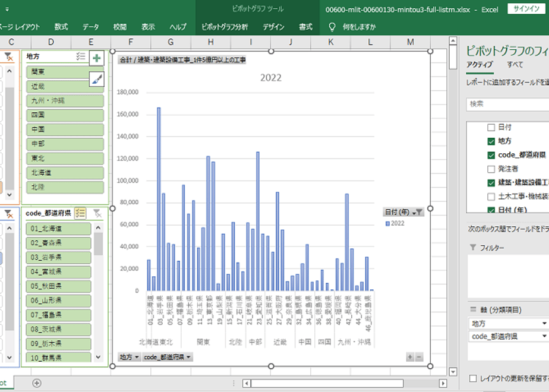The width and height of the screenshot is (549, 392).
Task: Toggle the 日付 field checkbox
Action: pyautogui.click(x=491, y=127)
